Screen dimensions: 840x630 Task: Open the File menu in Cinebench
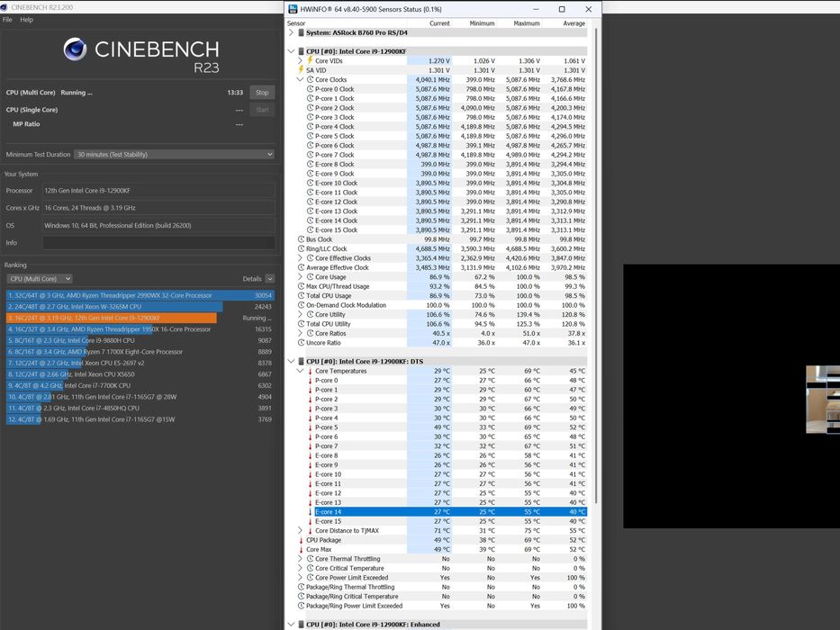pyautogui.click(x=7, y=19)
